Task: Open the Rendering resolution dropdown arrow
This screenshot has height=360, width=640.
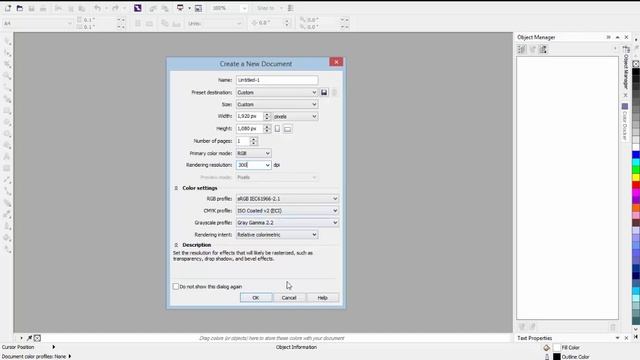Action: coord(267,165)
